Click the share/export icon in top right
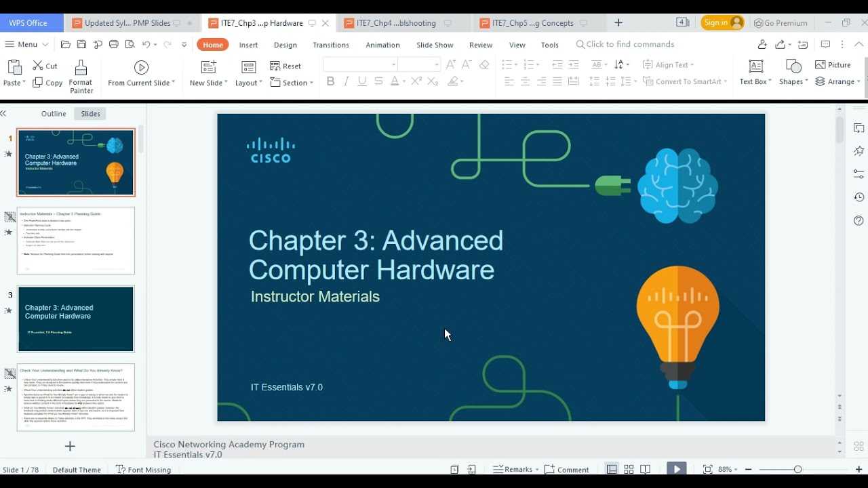This screenshot has width=868, height=488. coord(780,45)
